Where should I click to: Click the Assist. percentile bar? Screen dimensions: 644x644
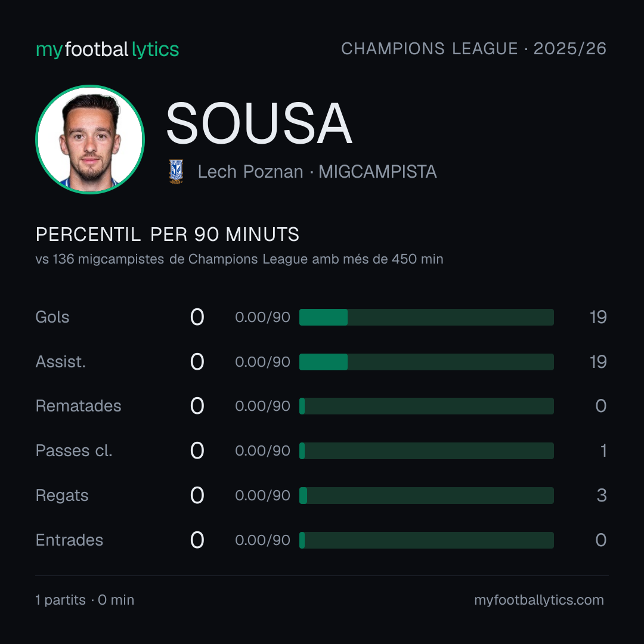pos(426,362)
